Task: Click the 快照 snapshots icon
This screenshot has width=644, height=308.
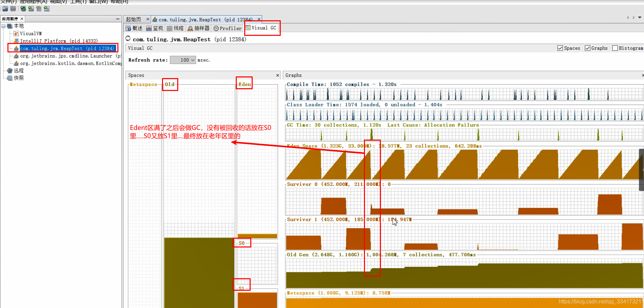Action: [10, 78]
